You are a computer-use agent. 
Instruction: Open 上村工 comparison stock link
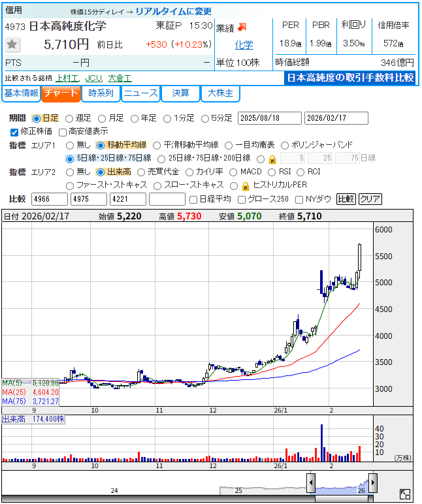point(67,78)
